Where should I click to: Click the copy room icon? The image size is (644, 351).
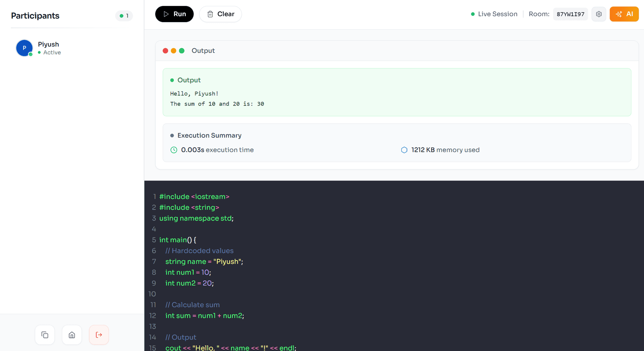click(45, 335)
